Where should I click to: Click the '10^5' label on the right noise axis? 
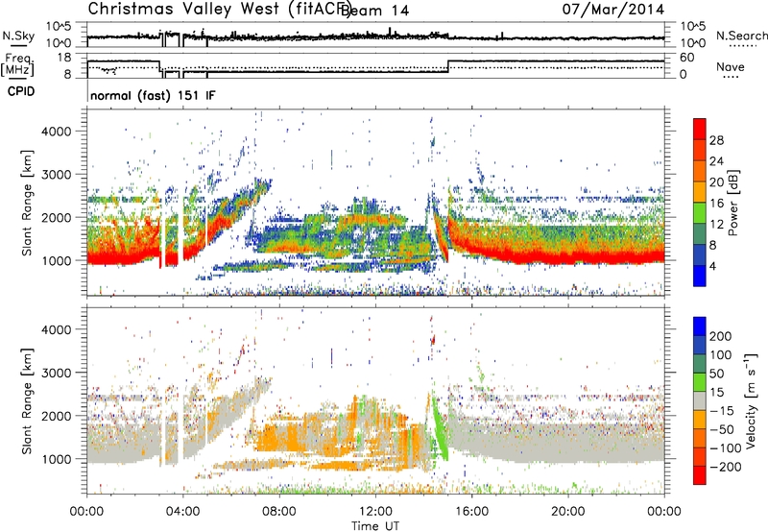point(694,27)
